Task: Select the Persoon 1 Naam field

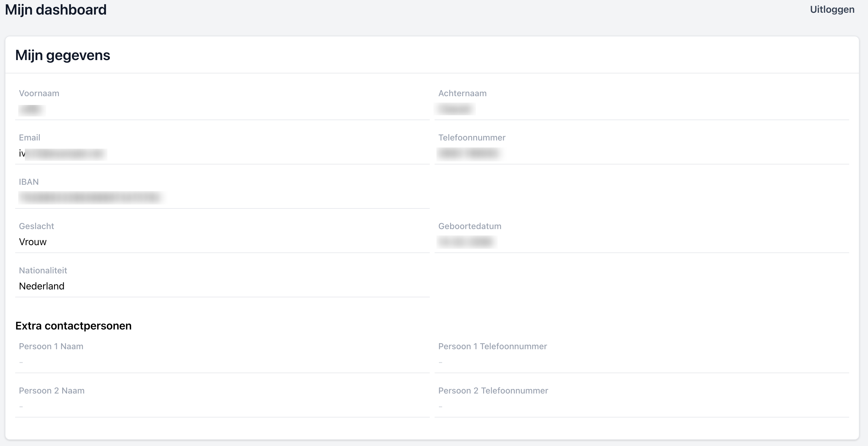Action: [222, 362]
